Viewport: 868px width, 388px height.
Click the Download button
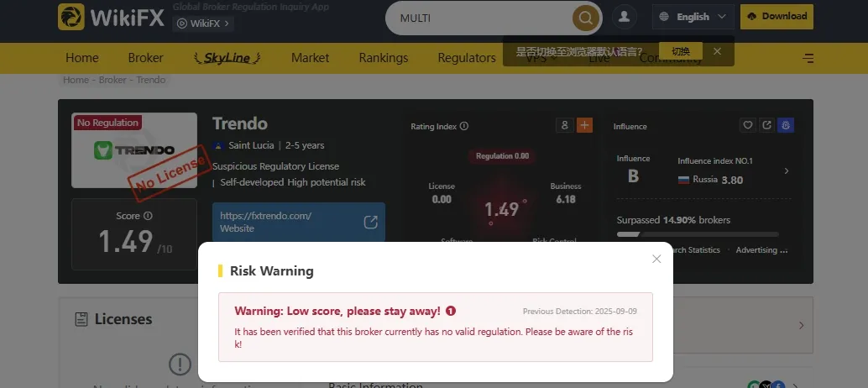[776, 17]
